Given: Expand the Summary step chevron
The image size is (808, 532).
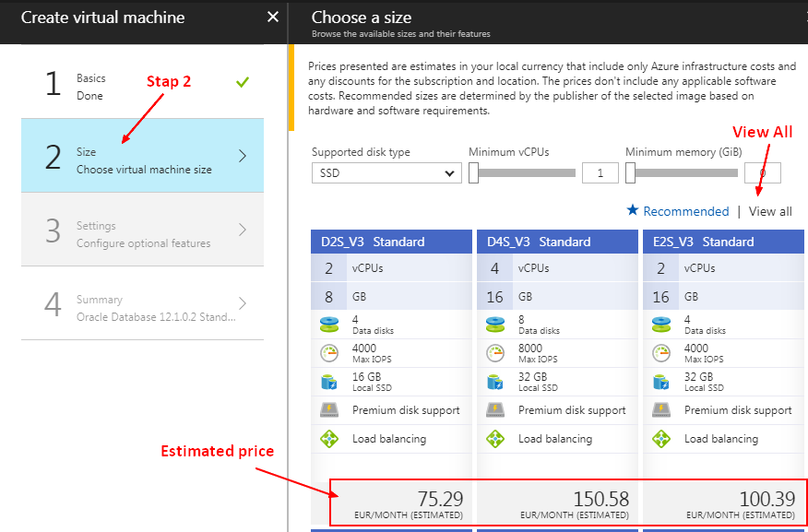Looking at the screenshot, I should (x=243, y=302).
